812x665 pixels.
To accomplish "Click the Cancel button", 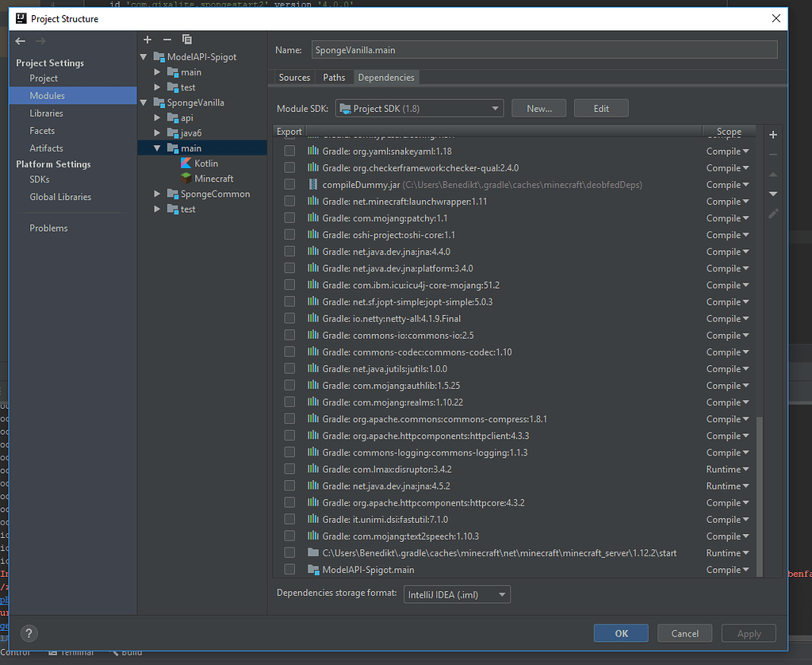I will 684,633.
